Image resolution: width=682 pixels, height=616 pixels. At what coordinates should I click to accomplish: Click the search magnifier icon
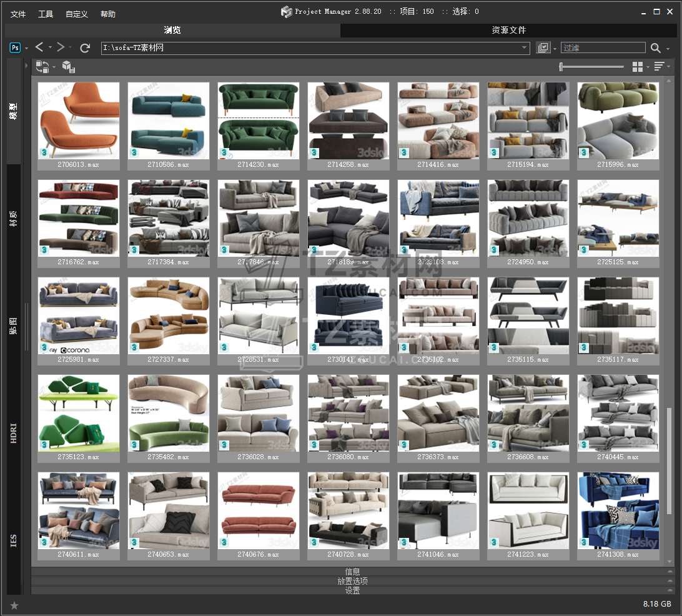(655, 48)
